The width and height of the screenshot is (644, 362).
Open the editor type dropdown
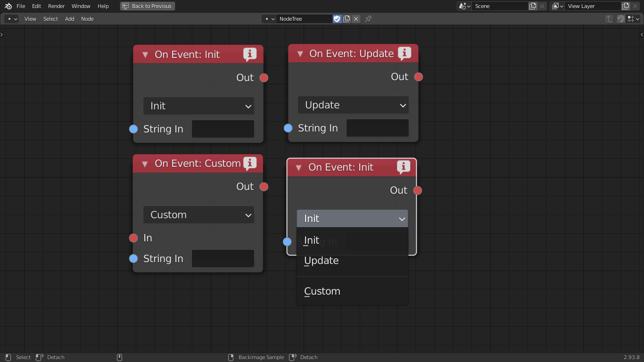[11, 19]
